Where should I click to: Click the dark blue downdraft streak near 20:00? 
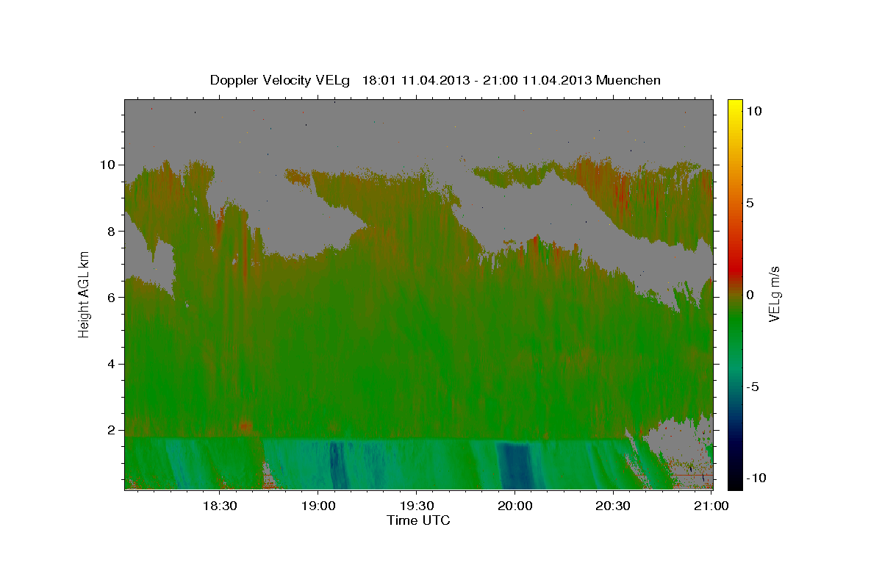(x=514, y=465)
